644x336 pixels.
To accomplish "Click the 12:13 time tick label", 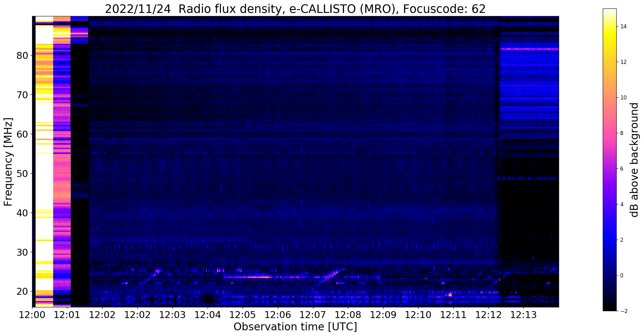I will (524, 315).
